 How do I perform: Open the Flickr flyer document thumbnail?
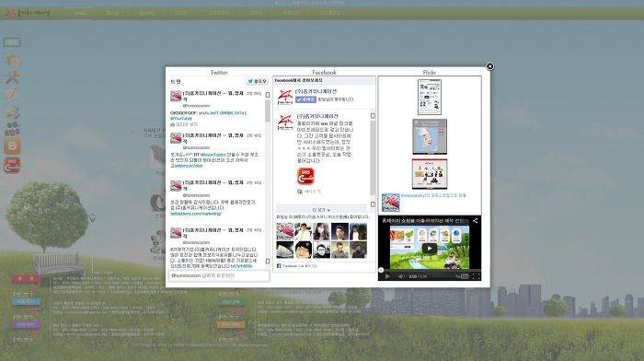tap(430, 97)
